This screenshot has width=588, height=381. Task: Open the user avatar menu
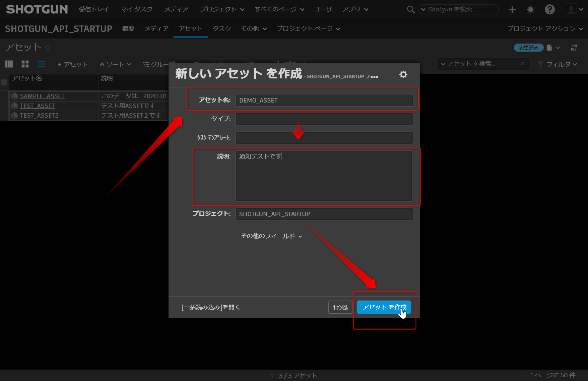click(x=574, y=9)
